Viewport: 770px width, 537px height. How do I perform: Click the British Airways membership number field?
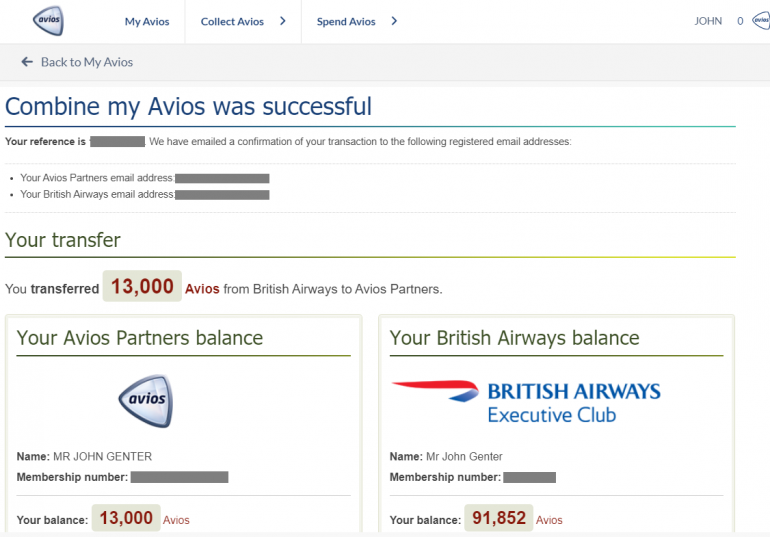[x=529, y=477]
